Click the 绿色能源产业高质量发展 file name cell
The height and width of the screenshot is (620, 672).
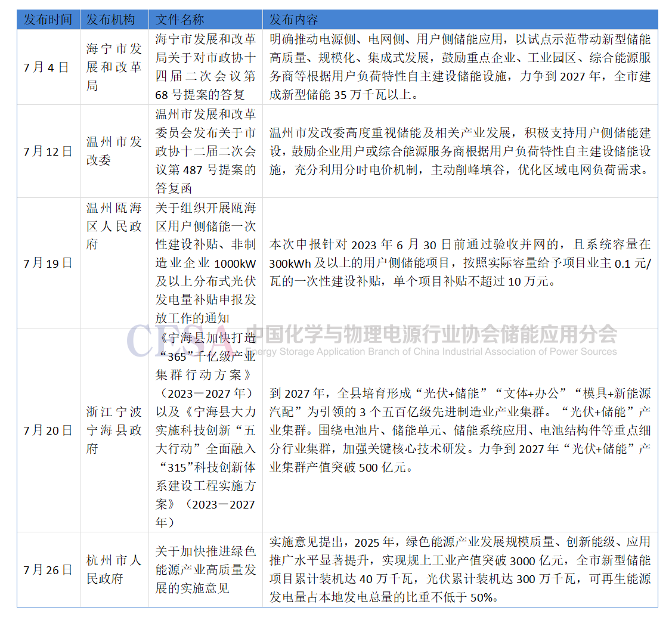pyautogui.click(x=205, y=570)
